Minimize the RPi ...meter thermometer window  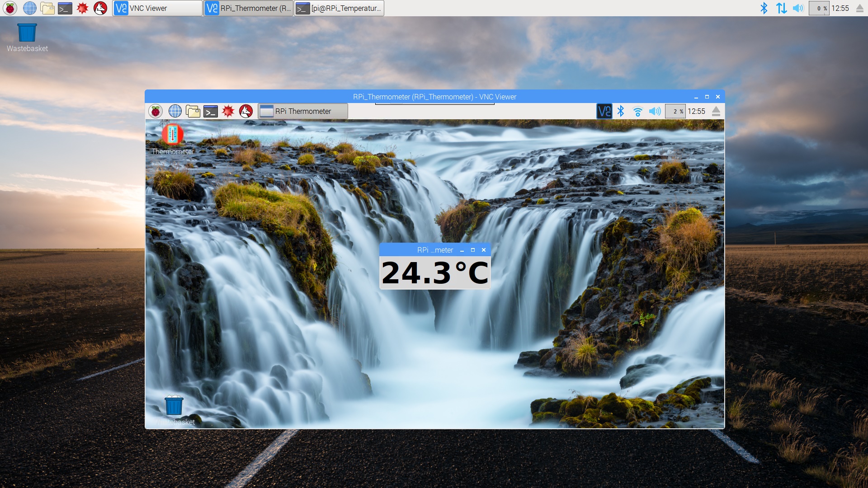point(462,250)
